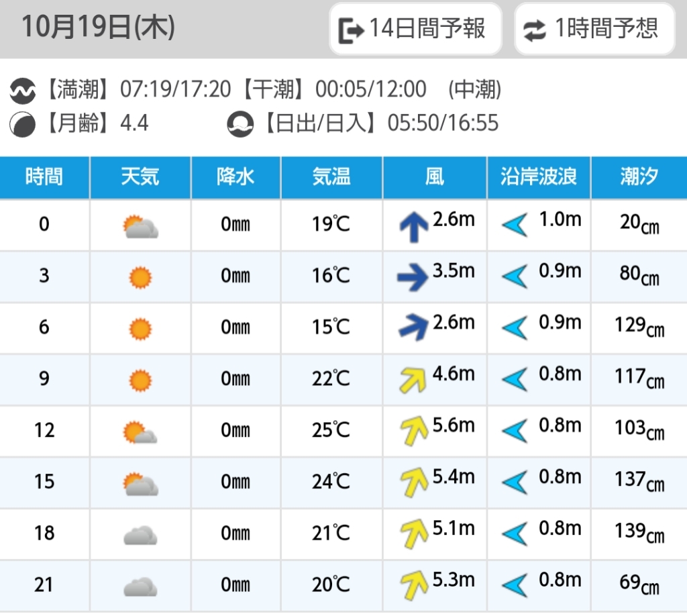Viewport: 687px width, 616px height.
Task: Click the sunrise icon beside 日出/日入
Action: [x=240, y=124]
